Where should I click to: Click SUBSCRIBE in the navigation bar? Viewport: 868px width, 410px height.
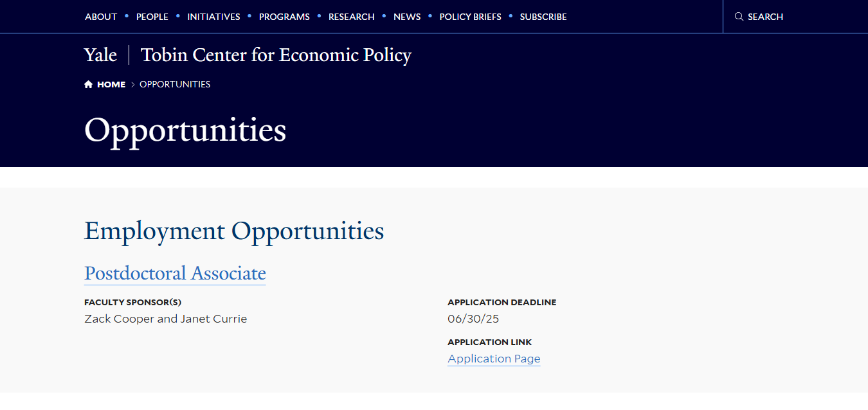[x=543, y=17]
